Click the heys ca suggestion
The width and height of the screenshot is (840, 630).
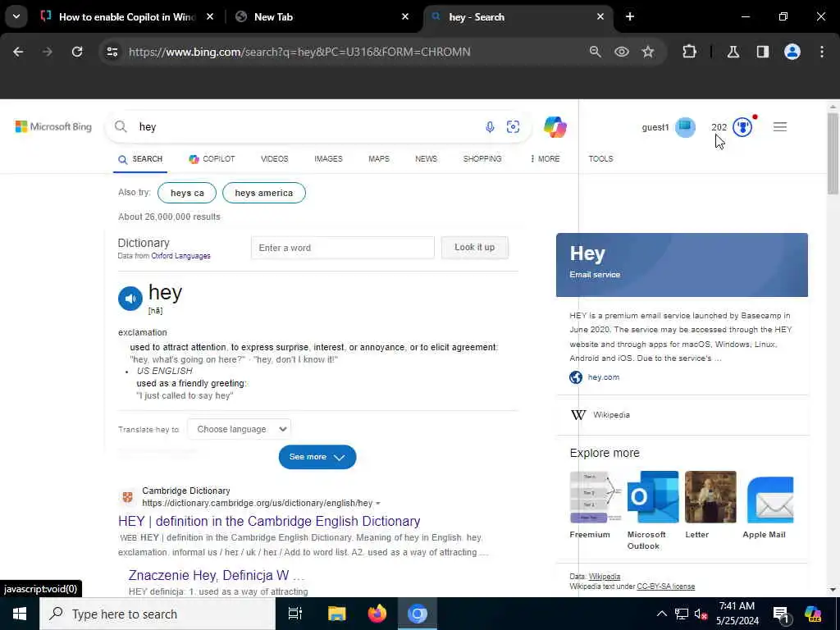(x=187, y=193)
